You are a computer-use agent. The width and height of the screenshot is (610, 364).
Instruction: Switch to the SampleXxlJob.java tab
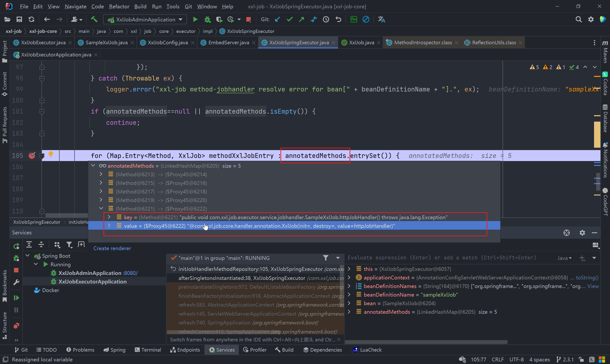(106, 42)
